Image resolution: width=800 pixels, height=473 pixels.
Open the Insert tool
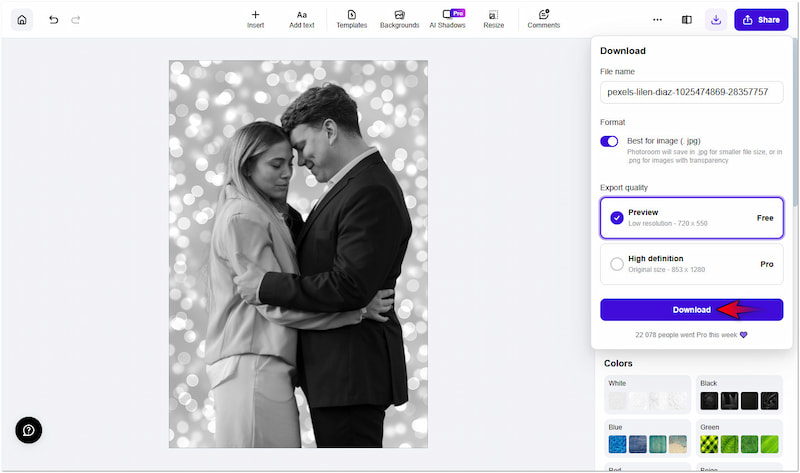tap(255, 19)
